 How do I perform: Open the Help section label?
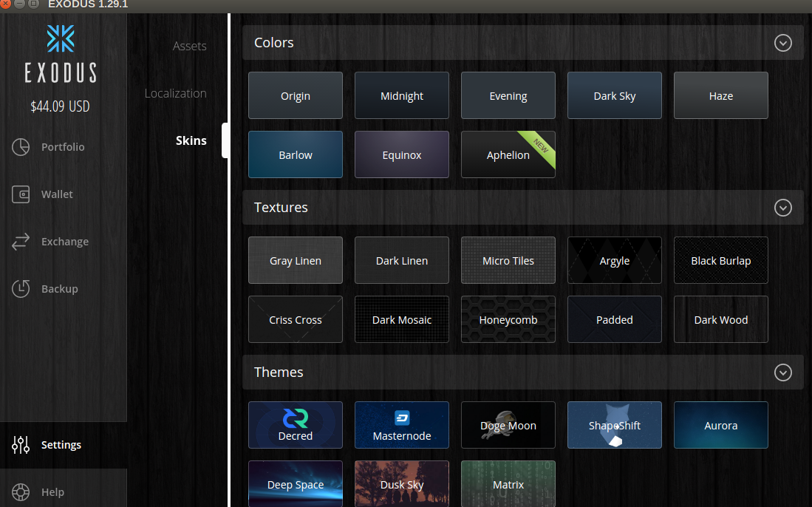pos(52,492)
